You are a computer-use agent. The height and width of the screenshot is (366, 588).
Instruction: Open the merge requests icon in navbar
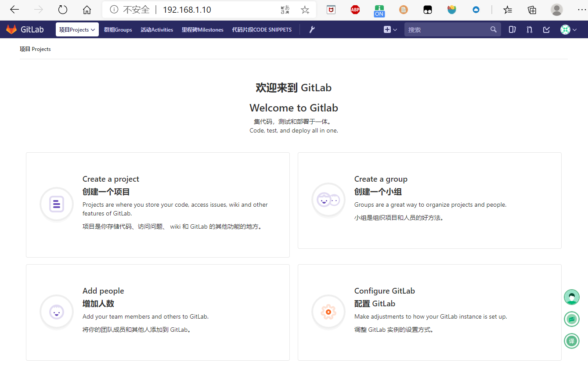529,29
